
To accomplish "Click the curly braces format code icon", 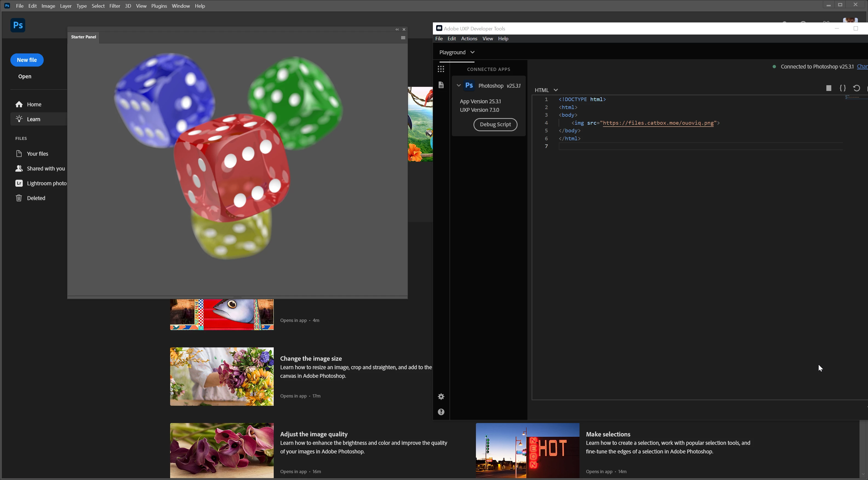I will point(843,88).
